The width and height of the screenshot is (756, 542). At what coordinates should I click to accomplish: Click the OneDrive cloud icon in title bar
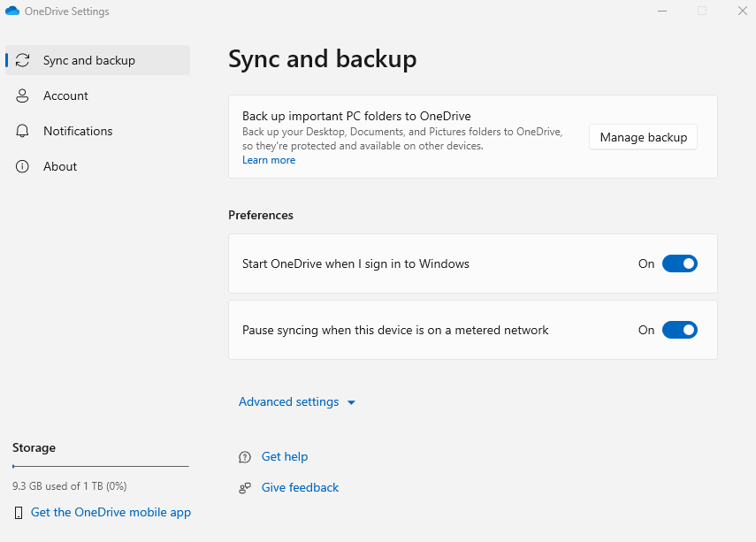click(x=12, y=11)
